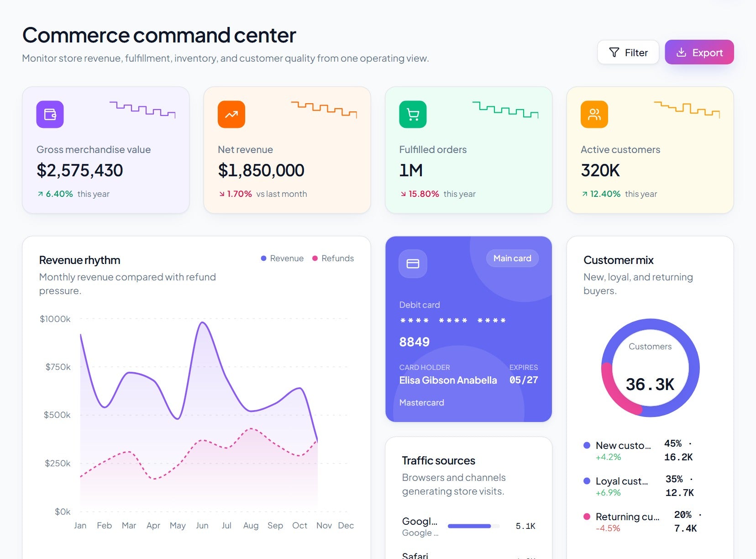
Task: Click the down arrow beside 1.70%
Action: coord(222,194)
